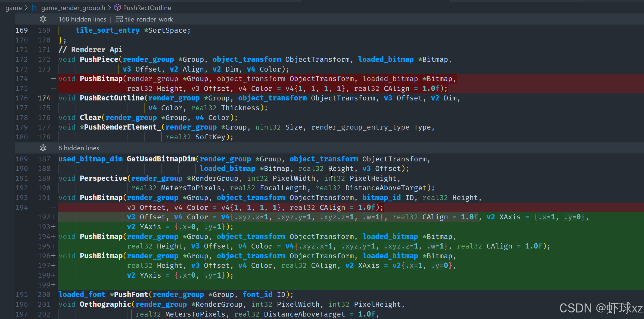
Task: Click the unfold icon beside 8 hidden lines
Action: (43, 148)
